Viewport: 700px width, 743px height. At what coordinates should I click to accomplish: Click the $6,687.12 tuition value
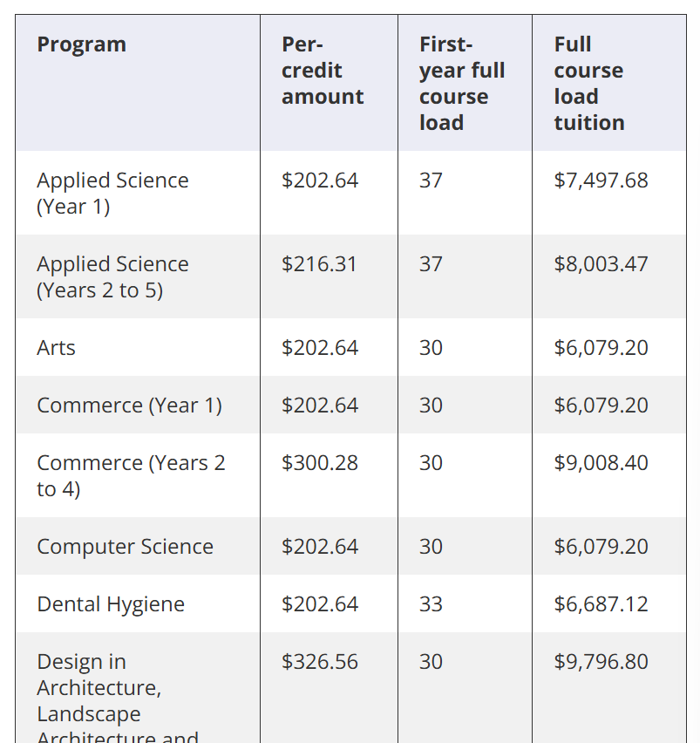click(601, 604)
